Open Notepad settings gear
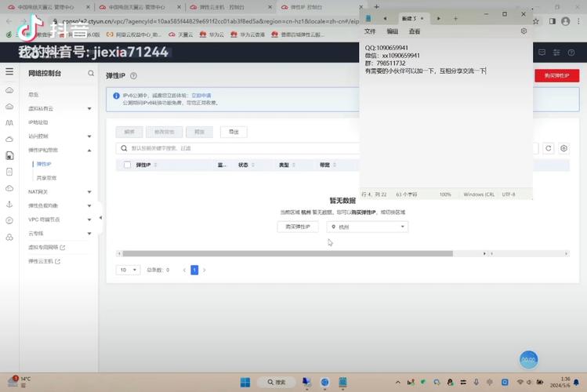Image resolution: width=587 pixels, height=392 pixels. point(524,31)
